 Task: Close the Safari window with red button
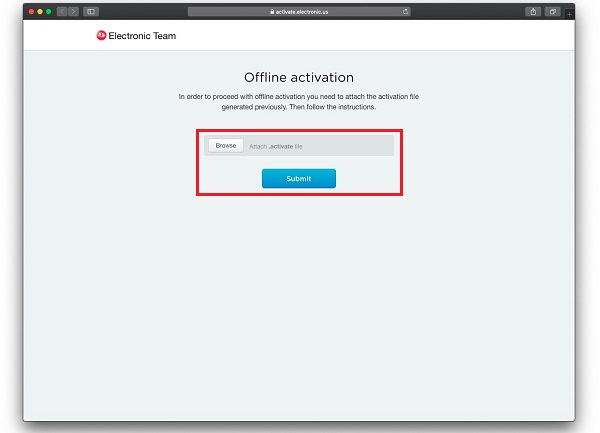31,11
